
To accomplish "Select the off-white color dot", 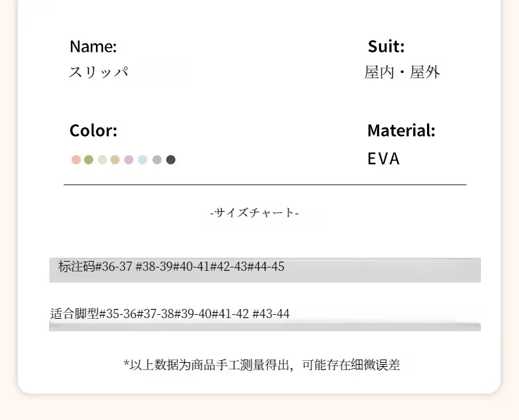I will [102, 160].
